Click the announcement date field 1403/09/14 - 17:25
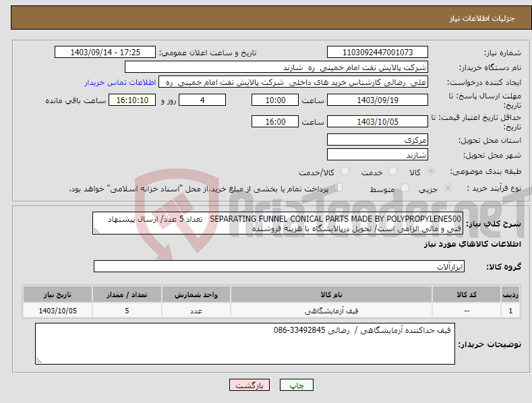The image size is (532, 403). tap(105, 53)
